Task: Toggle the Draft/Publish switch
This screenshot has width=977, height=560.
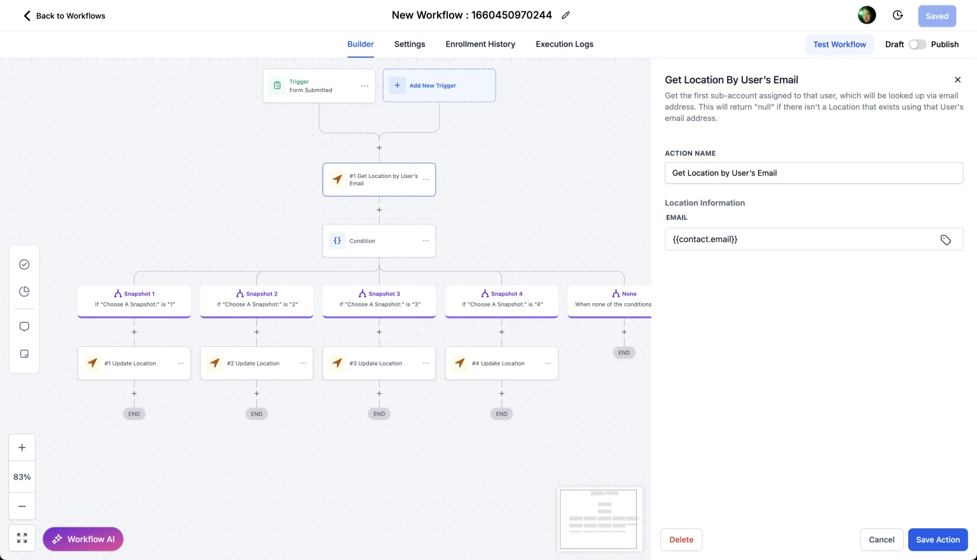Action: tap(917, 44)
